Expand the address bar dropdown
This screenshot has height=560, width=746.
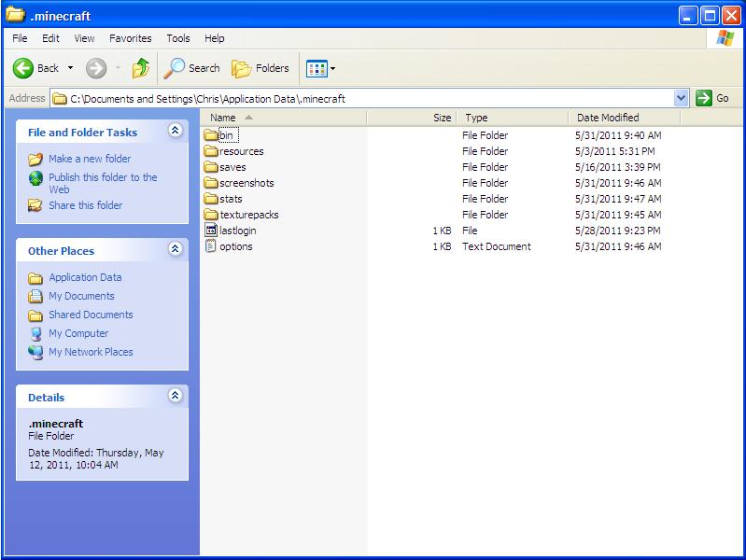(x=681, y=99)
